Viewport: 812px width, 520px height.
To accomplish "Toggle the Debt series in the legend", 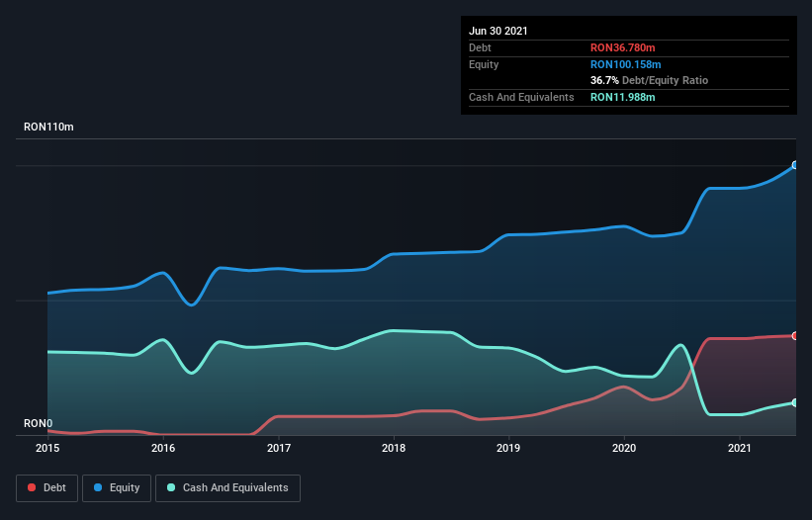I will (46, 488).
